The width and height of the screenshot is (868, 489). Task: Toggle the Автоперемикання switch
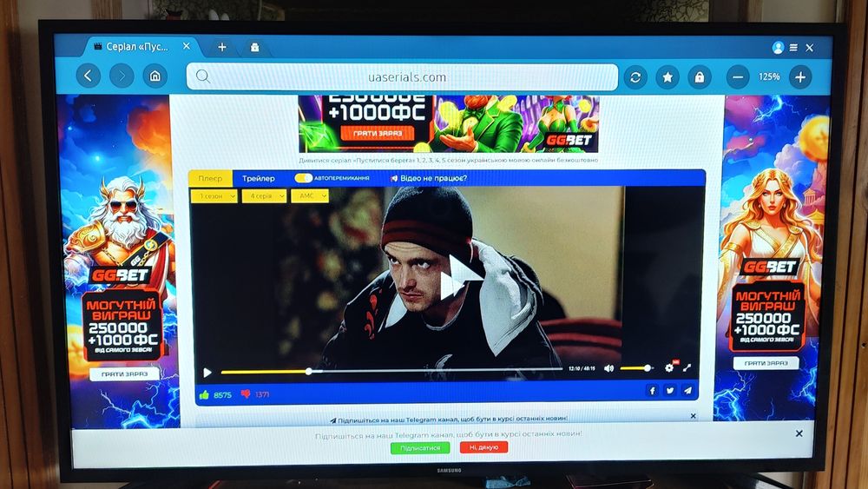[x=303, y=178]
